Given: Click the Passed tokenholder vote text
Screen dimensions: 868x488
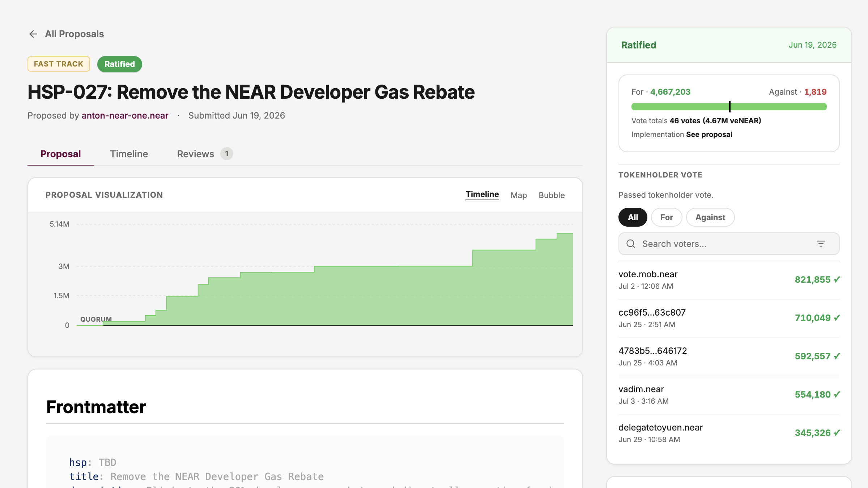Looking at the screenshot, I should tap(666, 195).
